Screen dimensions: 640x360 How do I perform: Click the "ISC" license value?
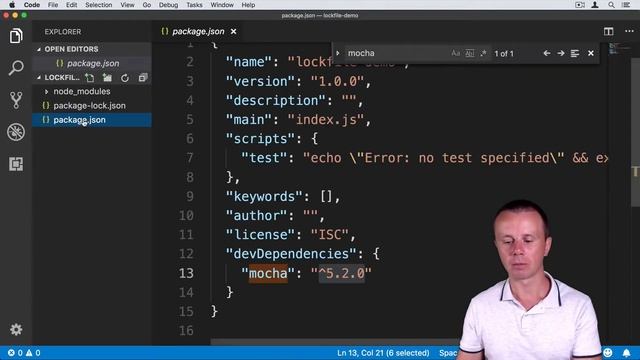click(x=330, y=235)
